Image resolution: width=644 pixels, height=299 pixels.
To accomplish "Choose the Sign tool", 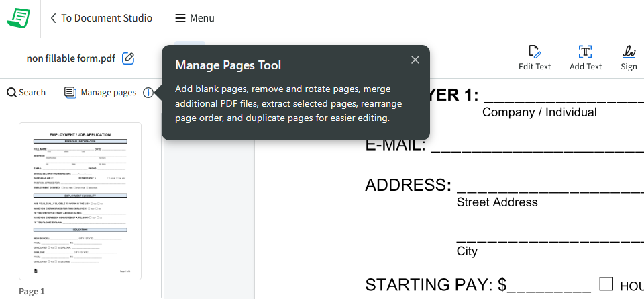I will click(x=629, y=58).
